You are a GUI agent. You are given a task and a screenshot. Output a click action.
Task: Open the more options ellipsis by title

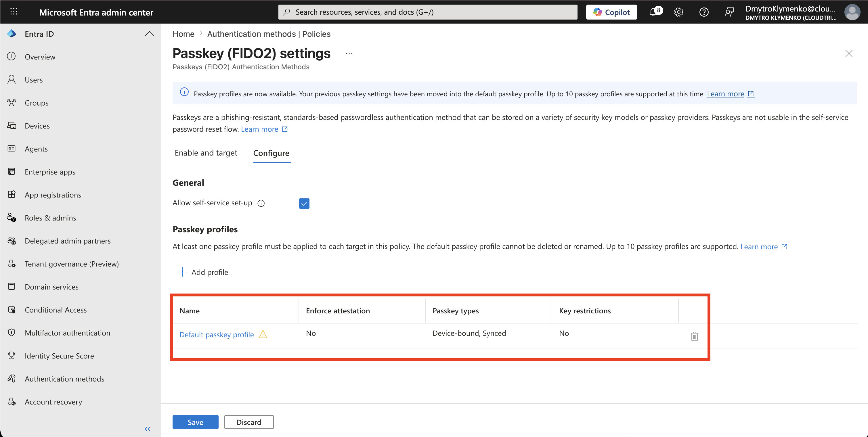349,53
